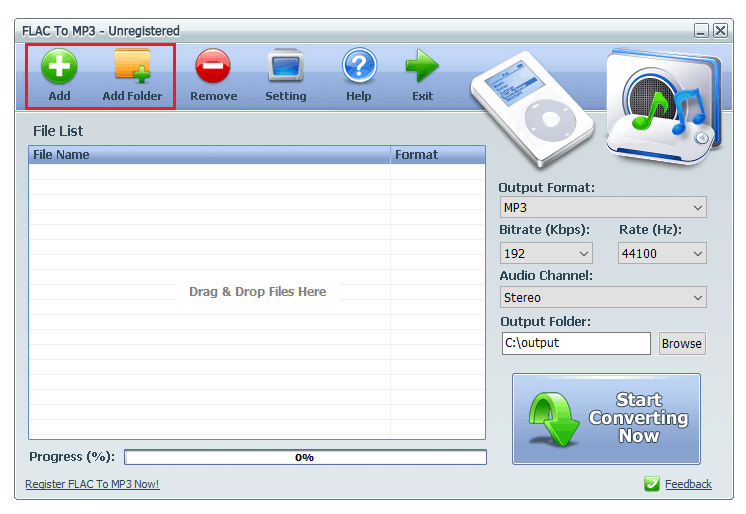The width and height of the screenshot is (746, 514).
Task: Remove selected file with the red Remove icon
Action: (213, 66)
